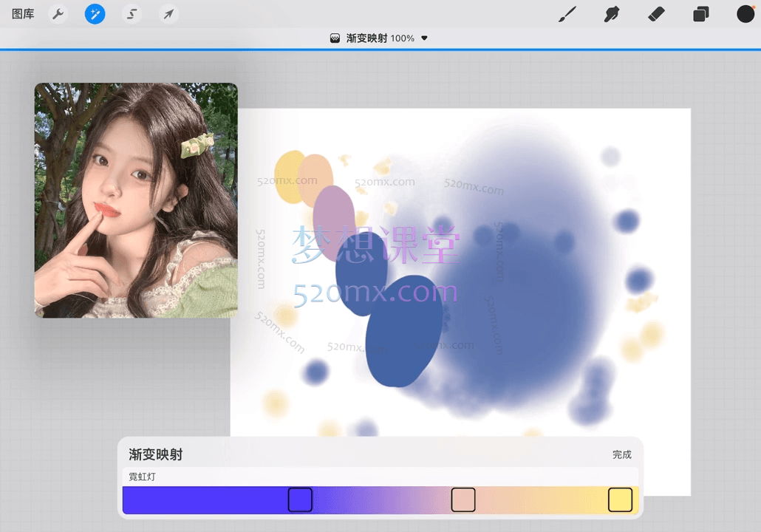Tap the reference photo thumbnail
Image resolution: width=761 pixels, height=532 pixels.
(135, 199)
